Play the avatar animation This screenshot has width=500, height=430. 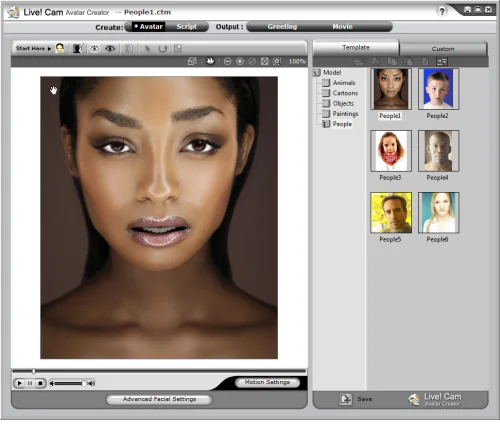point(19,383)
